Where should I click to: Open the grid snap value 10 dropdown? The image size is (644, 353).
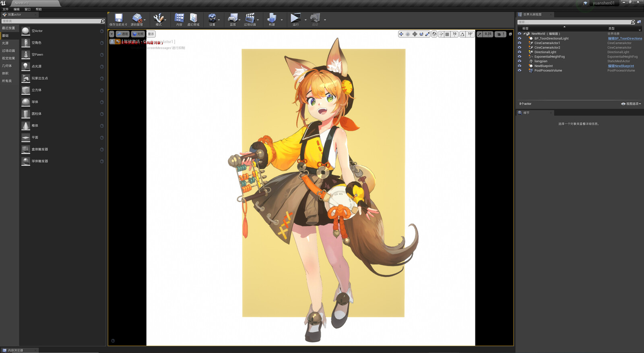(454, 34)
